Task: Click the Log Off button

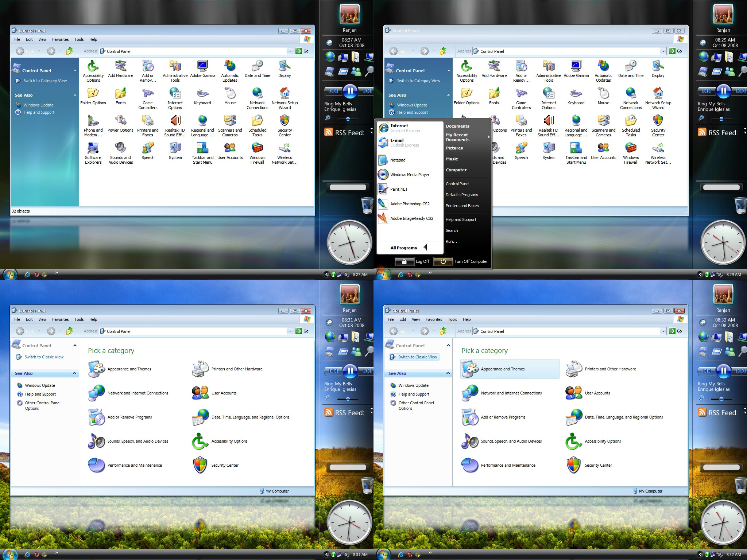Action: point(404,261)
